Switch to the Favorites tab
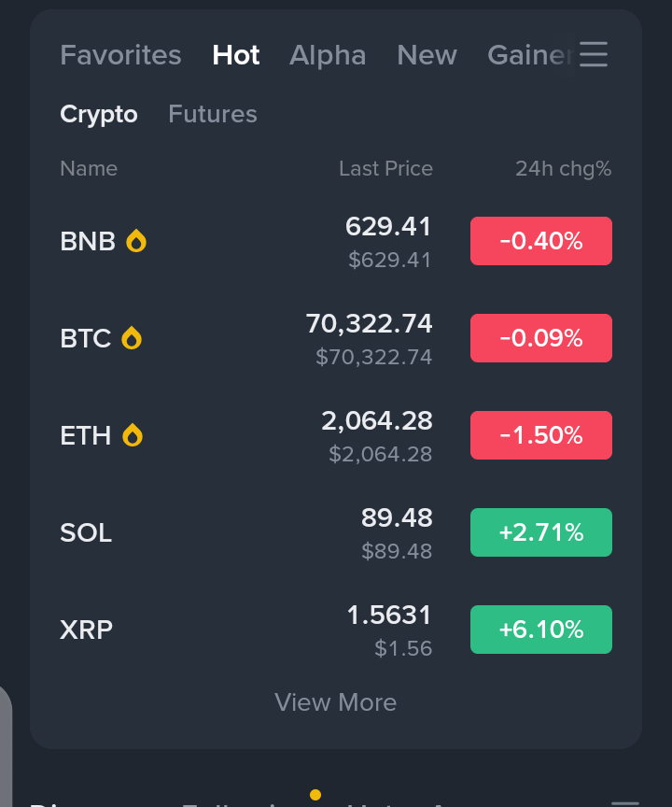 pyautogui.click(x=120, y=55)
